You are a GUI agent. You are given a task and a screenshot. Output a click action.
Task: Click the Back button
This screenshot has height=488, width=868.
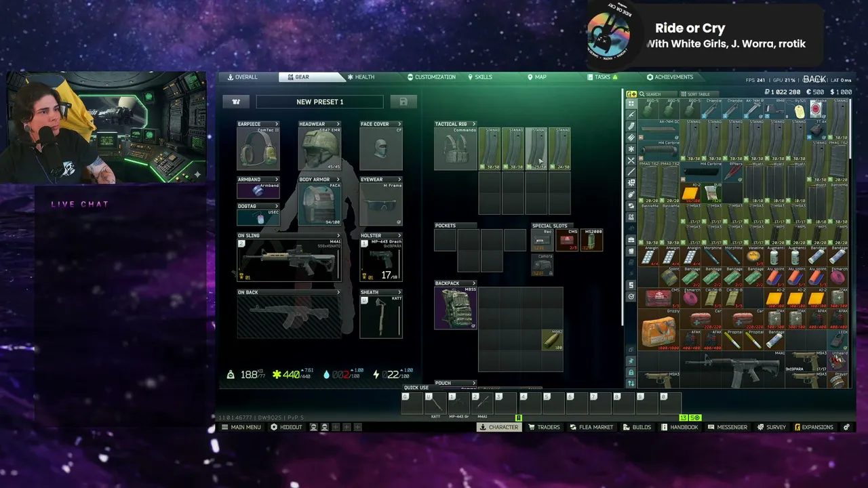[x=814, y=79]
